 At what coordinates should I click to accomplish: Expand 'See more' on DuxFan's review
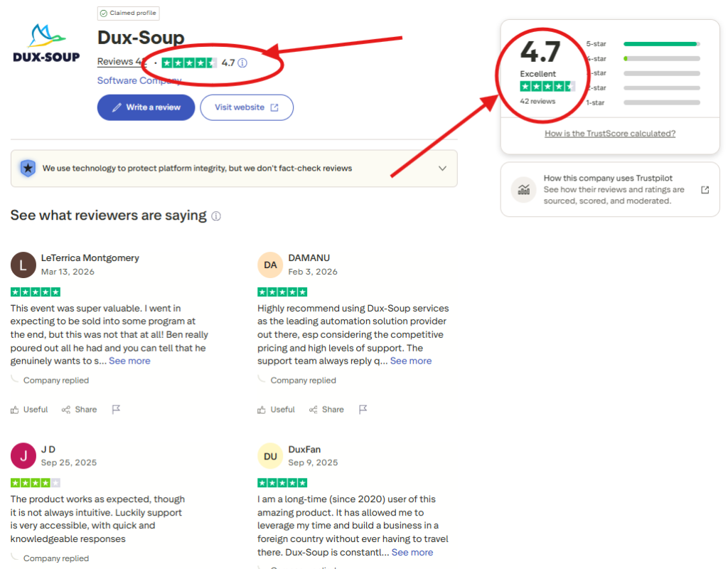tap(412, 552)
